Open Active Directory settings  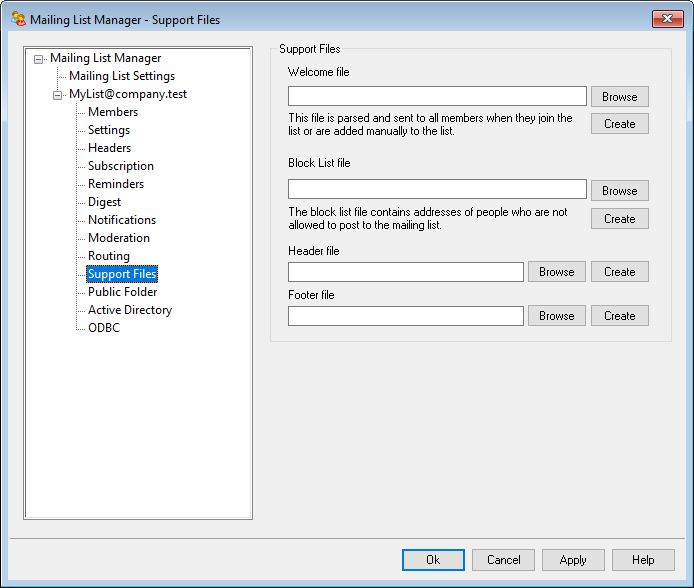[x=129, y=310]
